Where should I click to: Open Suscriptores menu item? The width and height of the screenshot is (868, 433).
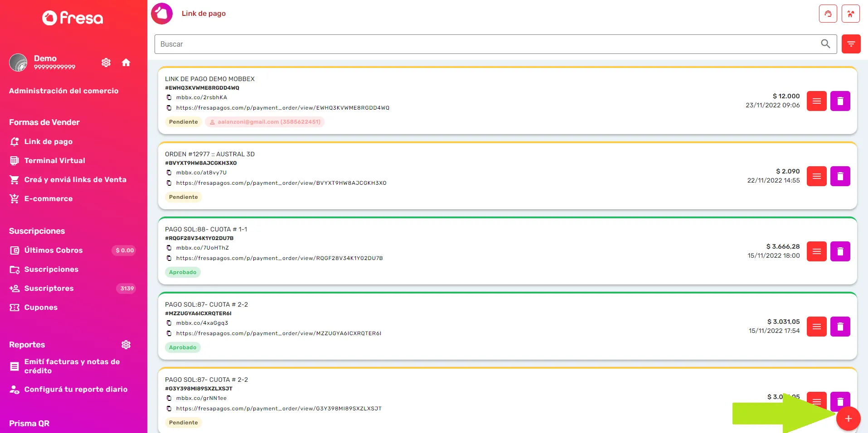(49, 288)
